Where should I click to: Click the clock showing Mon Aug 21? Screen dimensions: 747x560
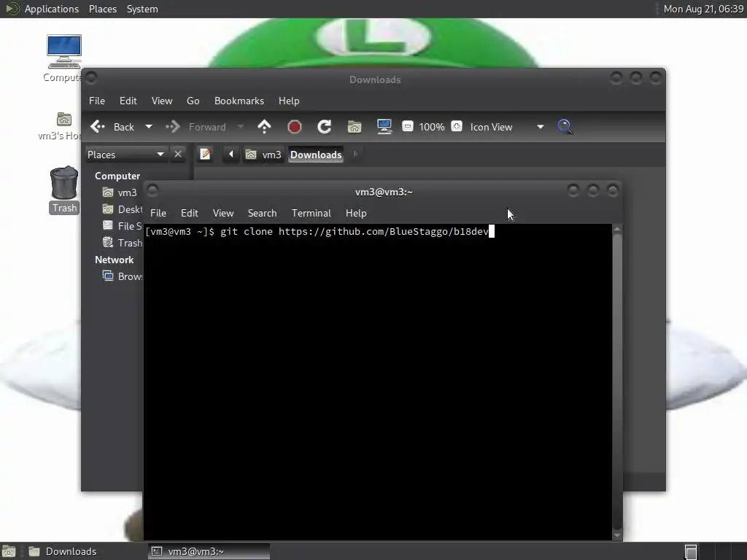703,9
